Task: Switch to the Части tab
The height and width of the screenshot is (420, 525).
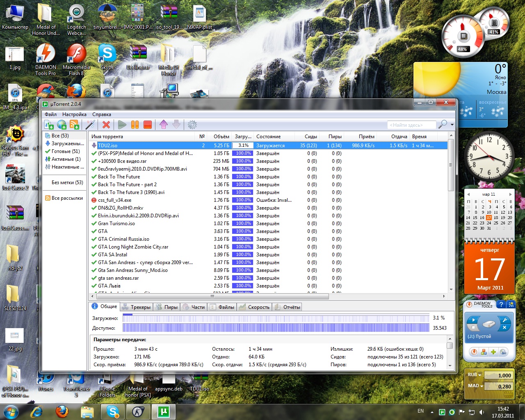Action: (194, 307)
